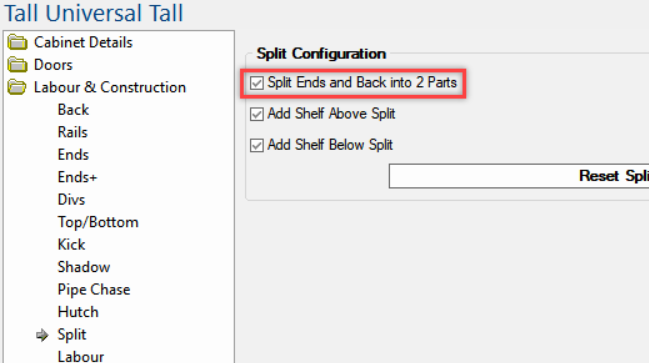Open the Divs page
Viewport: 649px width, 363px height.
pos(72,200)
